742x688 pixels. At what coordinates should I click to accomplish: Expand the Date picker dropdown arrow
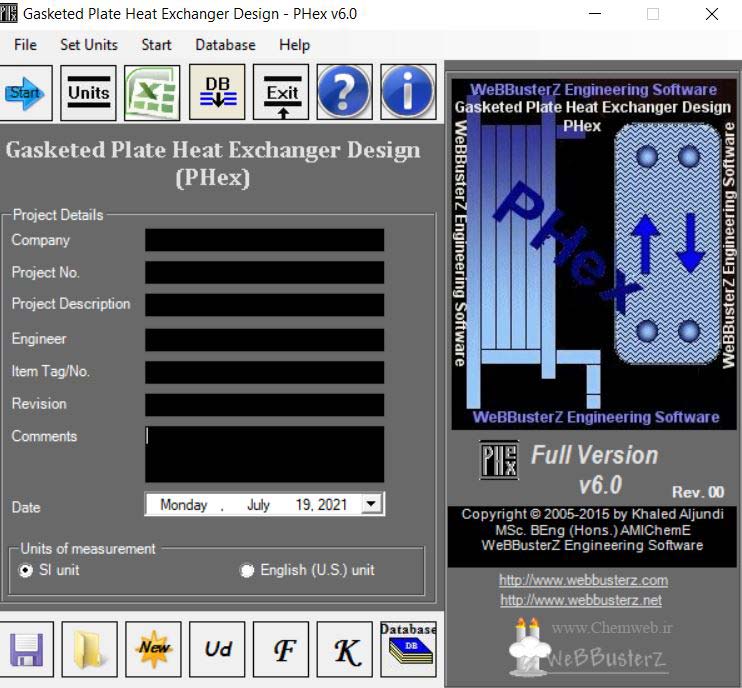point(372,505)
